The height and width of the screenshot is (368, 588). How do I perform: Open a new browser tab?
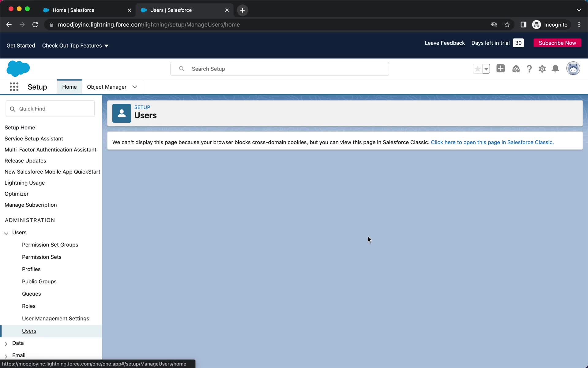243,10
